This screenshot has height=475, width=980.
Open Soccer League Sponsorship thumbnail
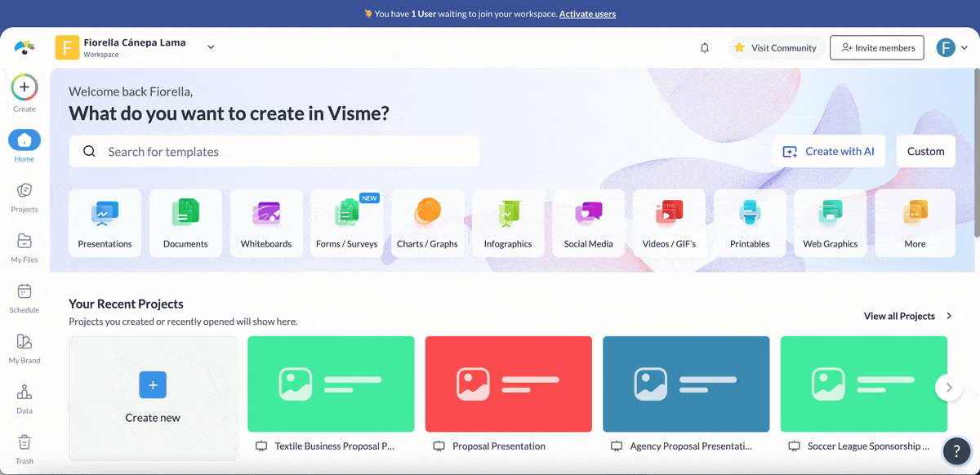pos(864,384)
